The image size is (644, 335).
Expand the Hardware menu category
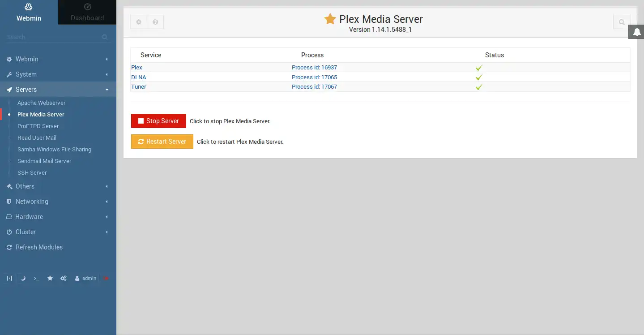[x=58, y=217]
